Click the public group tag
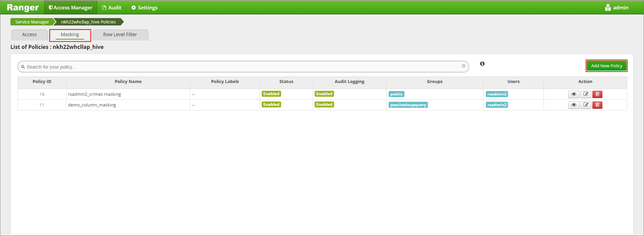 396,94
